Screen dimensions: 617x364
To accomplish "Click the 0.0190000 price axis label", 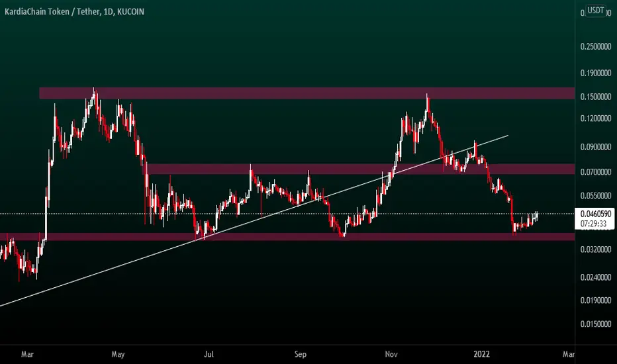I will pyautogui.click(x=595, y=300).
